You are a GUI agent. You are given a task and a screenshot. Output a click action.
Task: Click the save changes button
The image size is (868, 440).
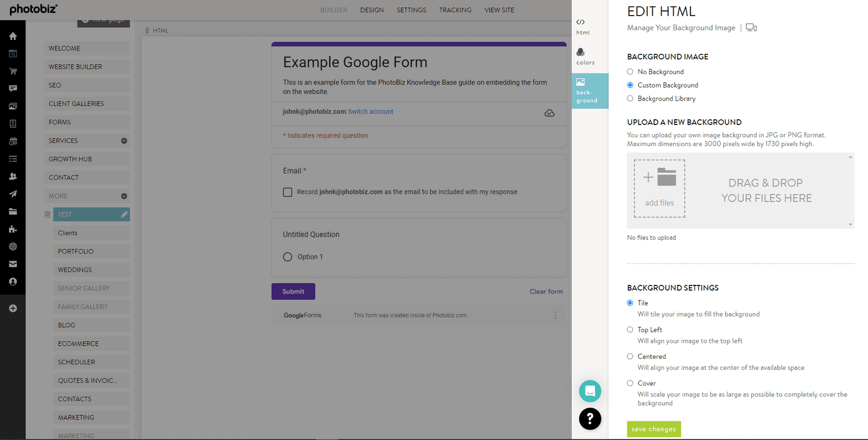[x=653, y=429]
